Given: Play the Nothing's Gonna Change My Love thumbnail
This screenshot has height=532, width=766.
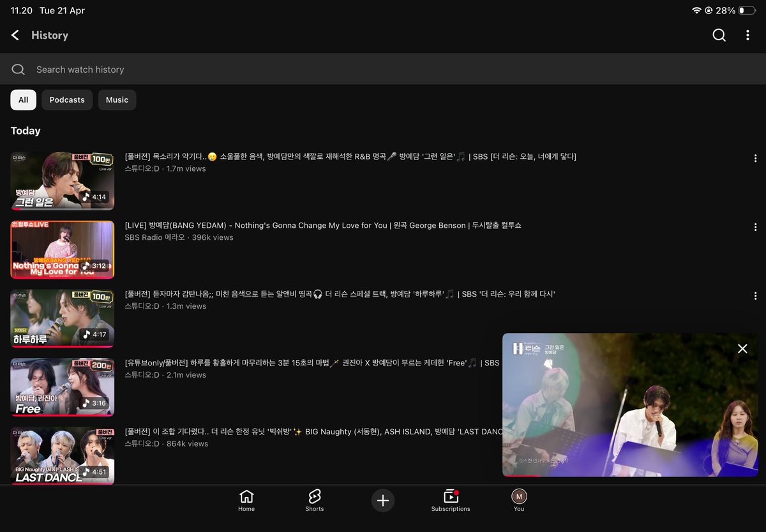Looking at the screenshot, I should pyautogui.click(x=63, y=250).
